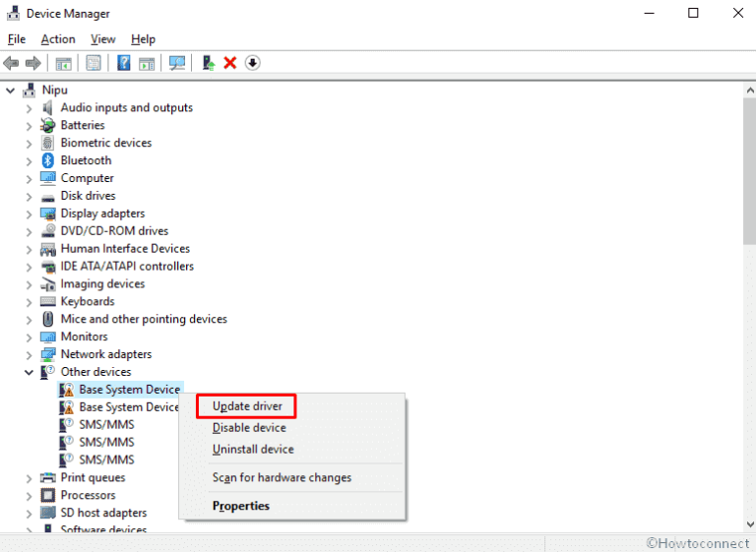Click the red X Uninstall device icon
This screenshot has height=552, width=756.
pos(230,63)
